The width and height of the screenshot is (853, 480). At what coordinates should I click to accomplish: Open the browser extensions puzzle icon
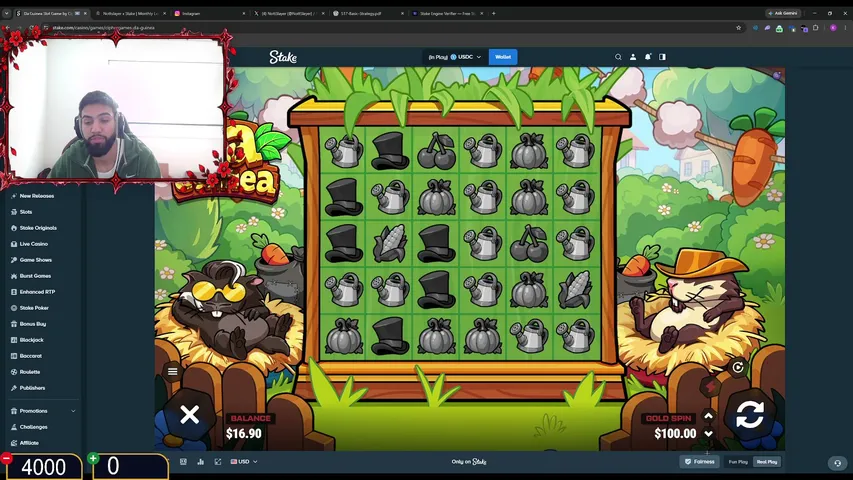(x=815, y=28)
